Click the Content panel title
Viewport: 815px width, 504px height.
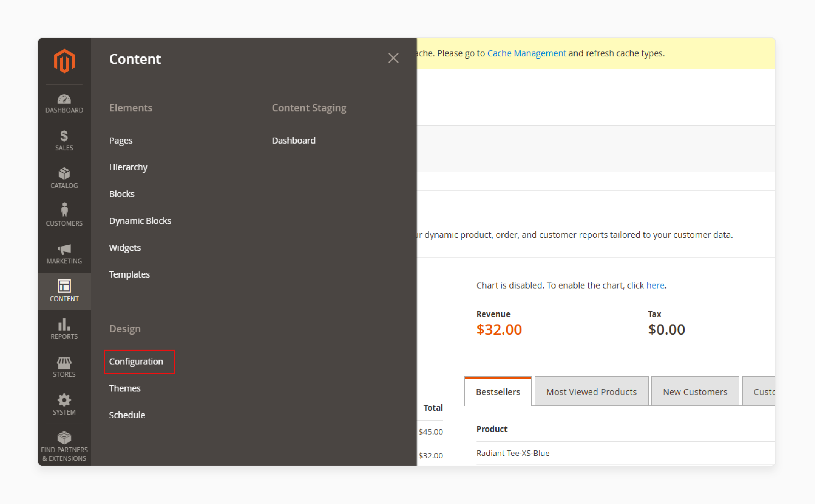click(x=135, y=59)
